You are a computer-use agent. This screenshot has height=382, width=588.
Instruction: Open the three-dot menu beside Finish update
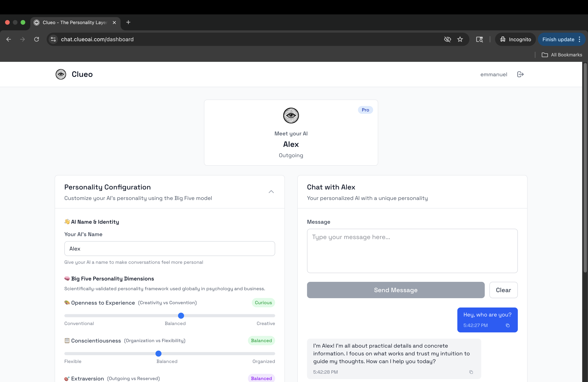coord(580,39)
